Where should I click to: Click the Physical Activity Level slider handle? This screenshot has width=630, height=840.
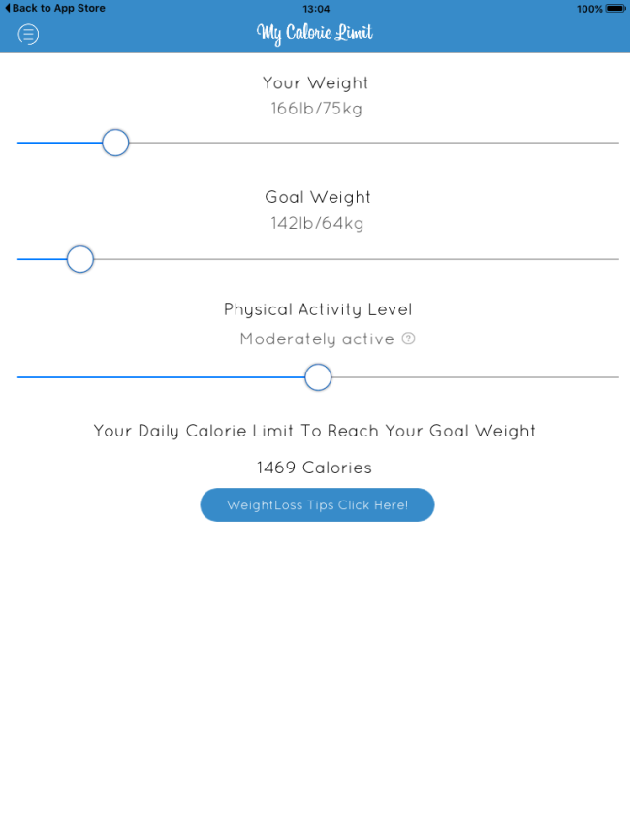coord(318,377)
